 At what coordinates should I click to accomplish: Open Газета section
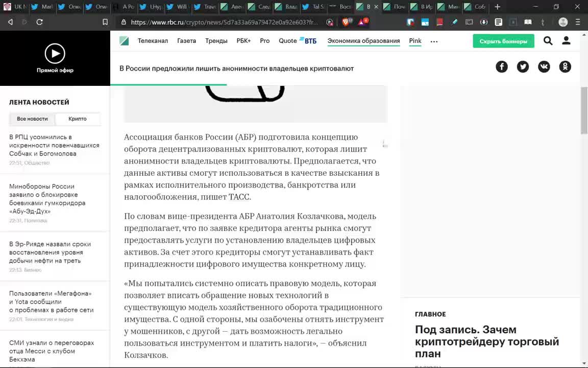(186, 40)
